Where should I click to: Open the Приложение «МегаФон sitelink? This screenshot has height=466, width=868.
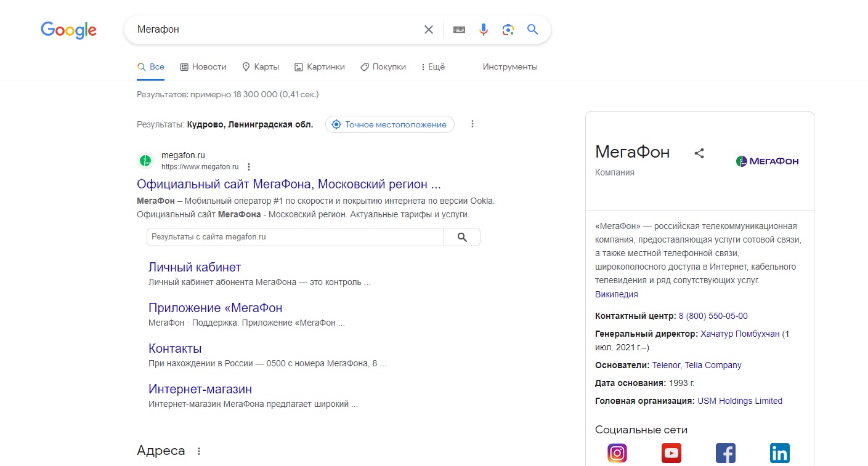pyautogui.click(x=216, y=308)
